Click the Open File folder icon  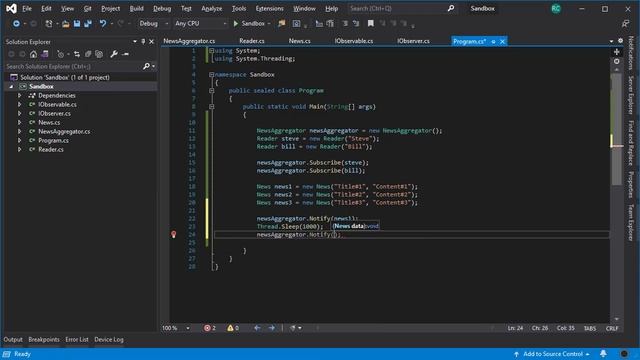[66, 24]
